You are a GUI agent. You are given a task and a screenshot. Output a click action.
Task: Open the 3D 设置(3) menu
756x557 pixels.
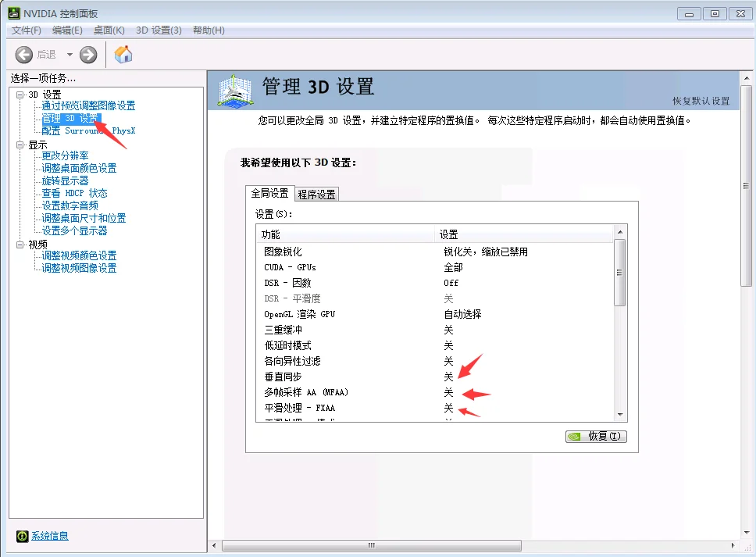click(159, 30)
